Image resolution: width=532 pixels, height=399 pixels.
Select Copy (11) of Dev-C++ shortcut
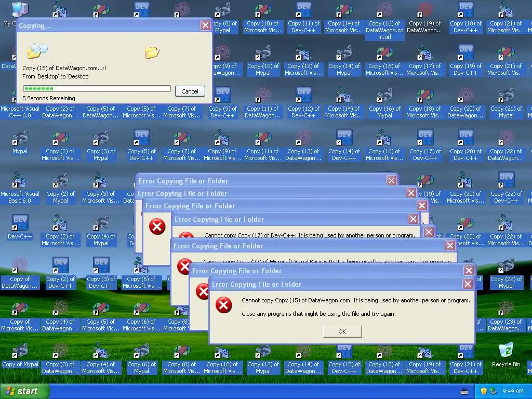coord(303,18)
